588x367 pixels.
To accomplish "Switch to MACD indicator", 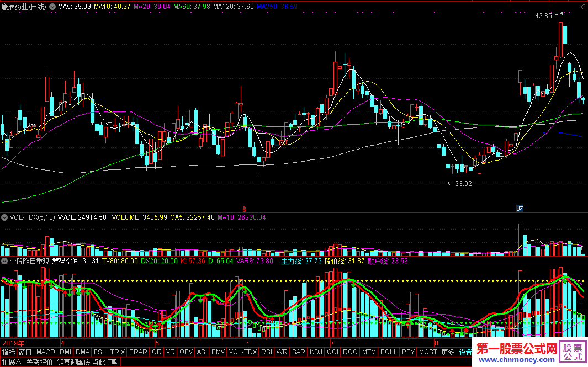I will tap(46, 353).
